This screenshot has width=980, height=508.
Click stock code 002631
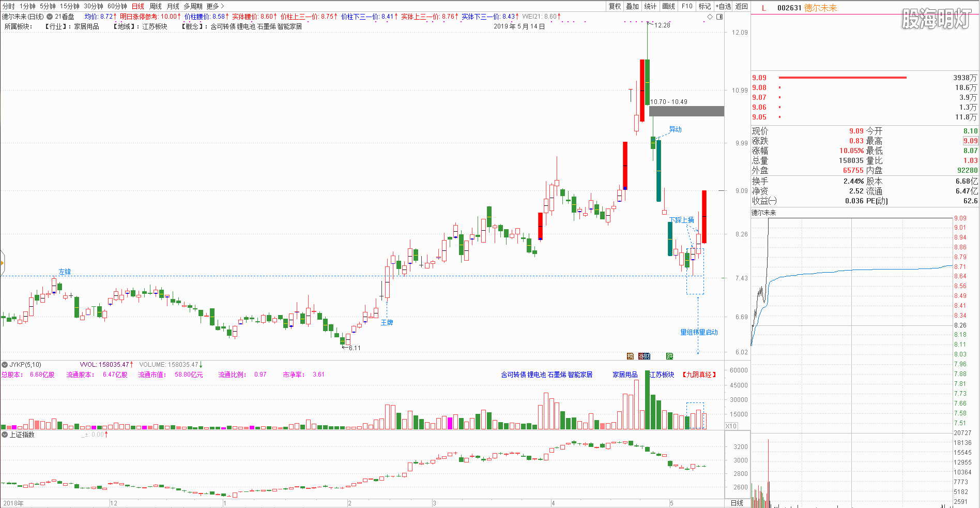point(789,8)
